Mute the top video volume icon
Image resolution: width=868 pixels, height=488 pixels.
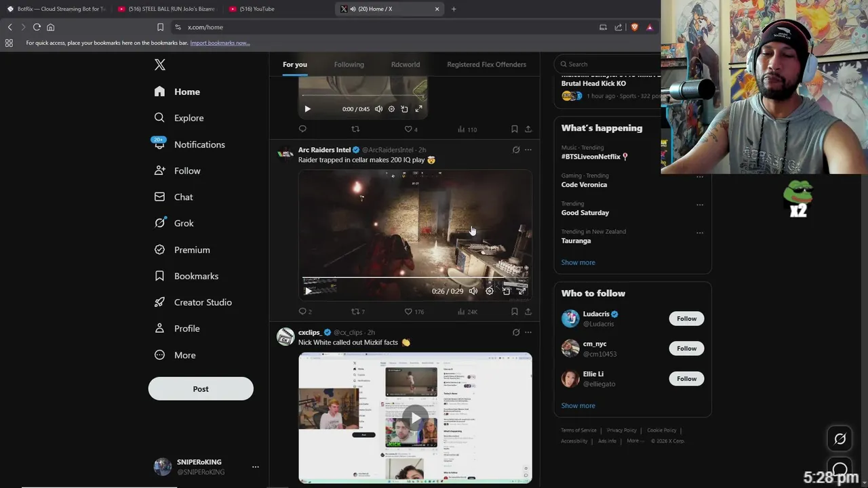(x=378, y=109)
